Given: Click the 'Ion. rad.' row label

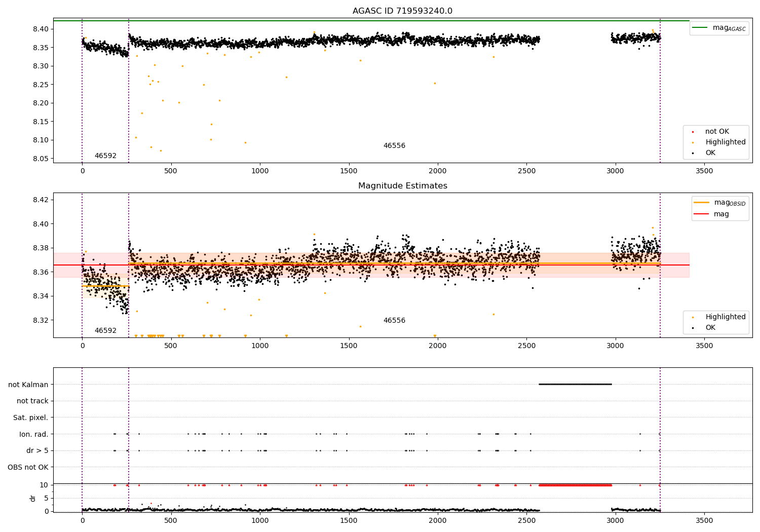Looking at the screenshot, I should pyautogui.click(x=34, y=434).
